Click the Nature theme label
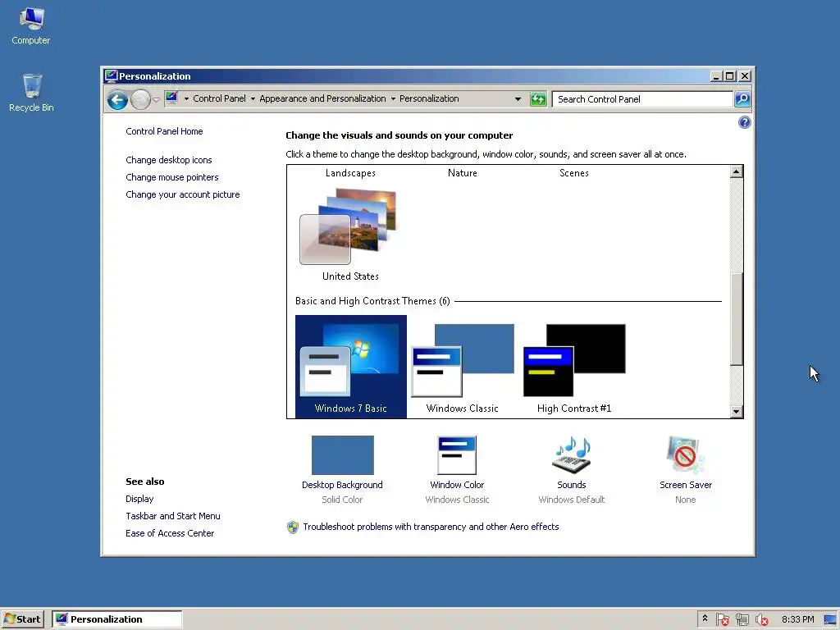Image resolution: width=840 pixels, height=630 pixels. tap(463, 173)
